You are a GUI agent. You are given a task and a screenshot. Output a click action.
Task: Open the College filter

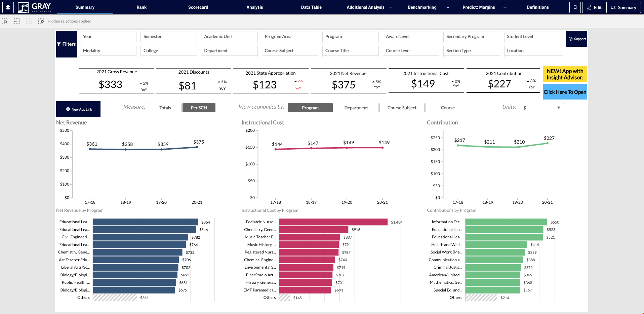[x=169, y=51]
